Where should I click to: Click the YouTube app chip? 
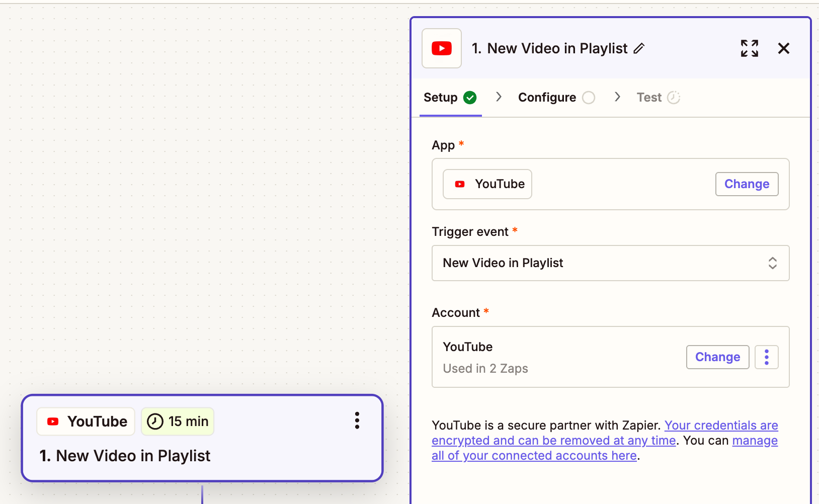coord(487,184)
